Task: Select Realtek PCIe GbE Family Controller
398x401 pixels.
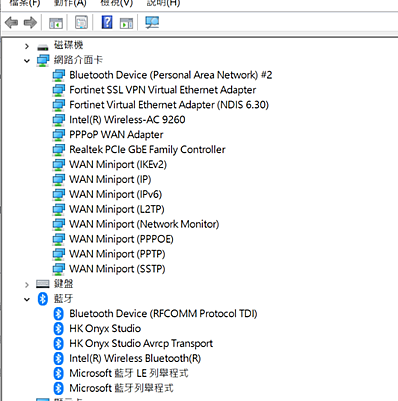Action: point(147,149)
